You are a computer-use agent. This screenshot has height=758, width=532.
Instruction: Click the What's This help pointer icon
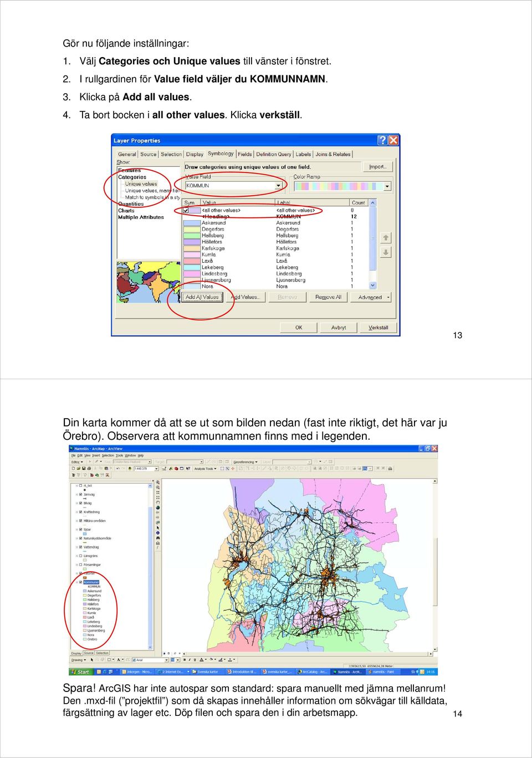click(188, 469)
